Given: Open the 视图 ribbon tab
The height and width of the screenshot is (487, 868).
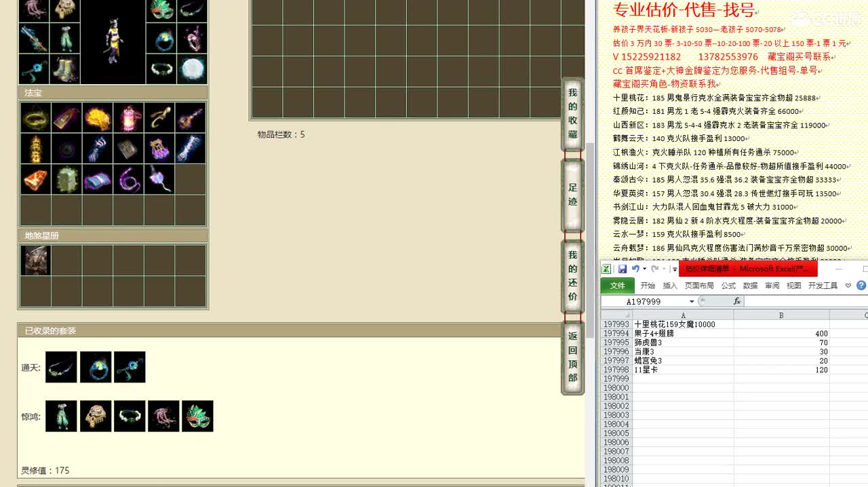Looking at the screenshot, I should [x=793, y=286].
